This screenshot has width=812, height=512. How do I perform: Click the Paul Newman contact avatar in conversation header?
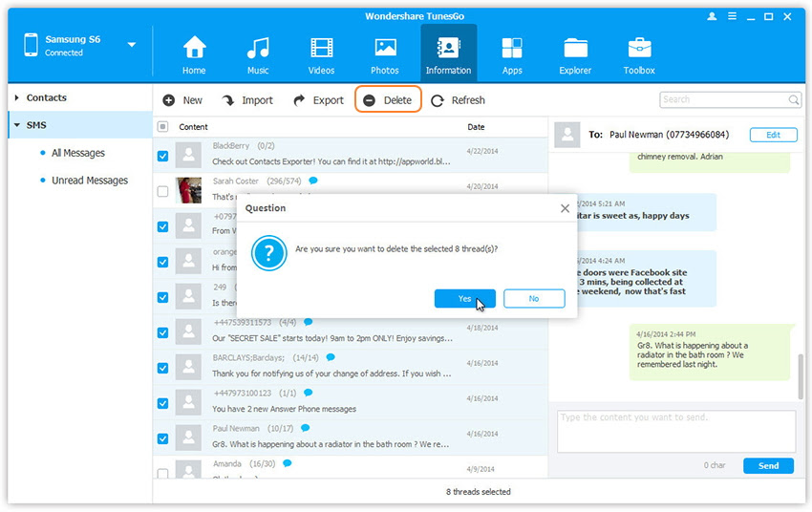[x=567, y=135]
